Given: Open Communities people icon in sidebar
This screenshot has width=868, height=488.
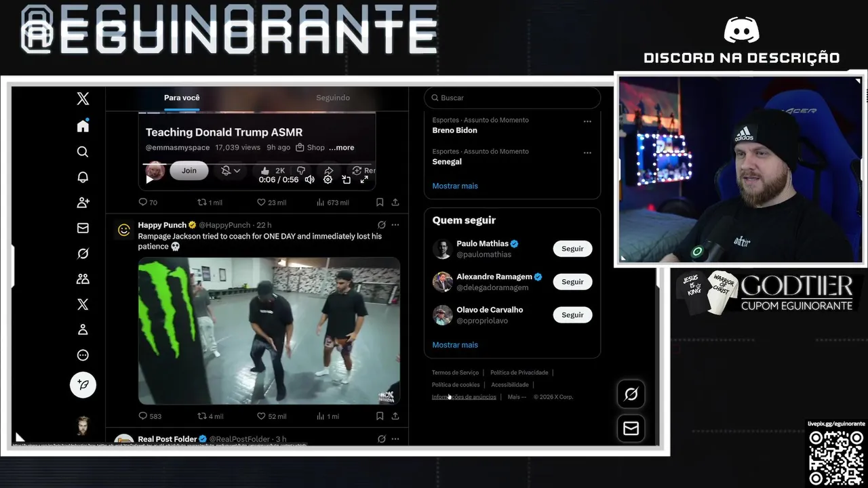Looking at the screenshot, I should (x=83, y=279).
